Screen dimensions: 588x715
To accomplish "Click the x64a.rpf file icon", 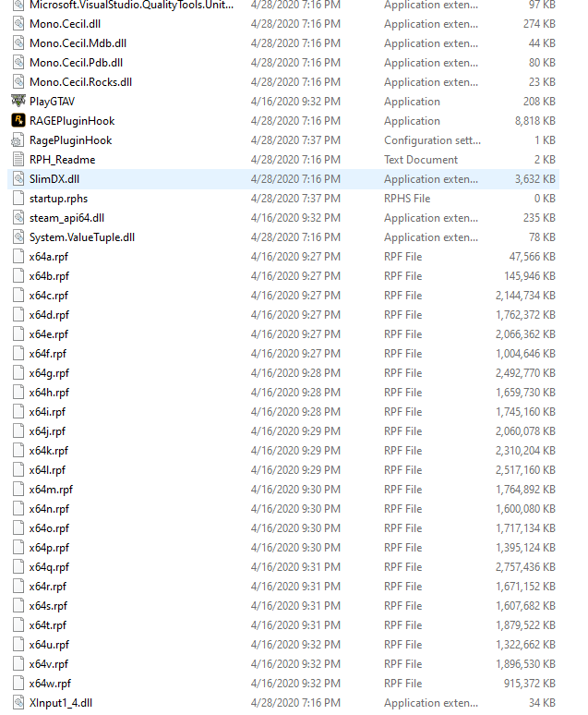I will pos(18,256).
